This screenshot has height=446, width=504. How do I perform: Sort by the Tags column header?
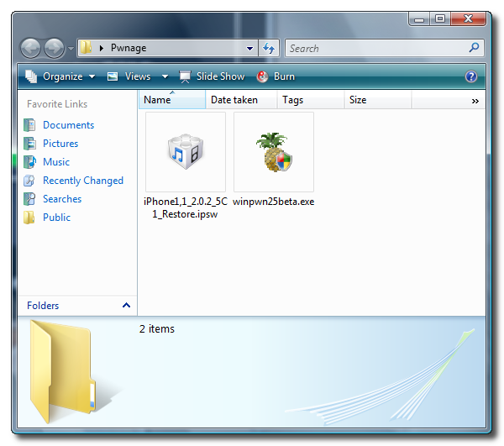pyautogui.click(x=311, y=100)
